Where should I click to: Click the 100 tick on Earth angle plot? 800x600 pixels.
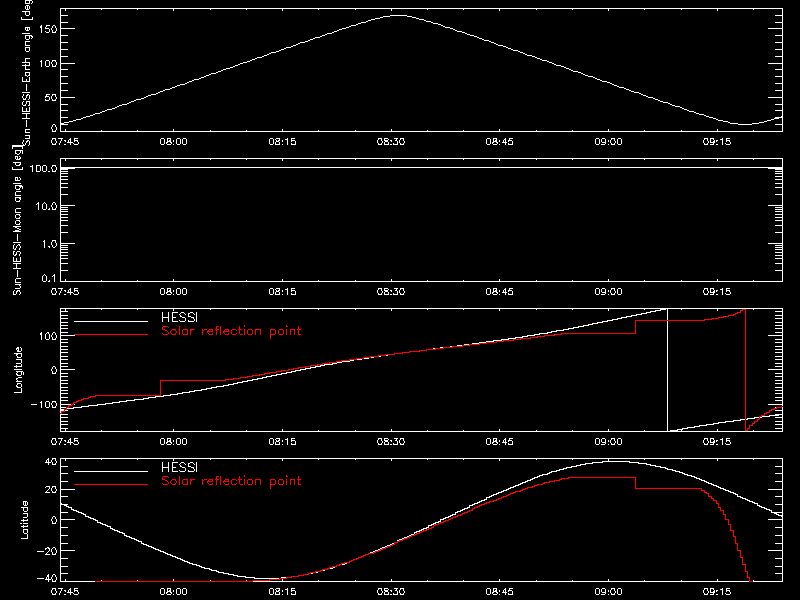(48, 64)
